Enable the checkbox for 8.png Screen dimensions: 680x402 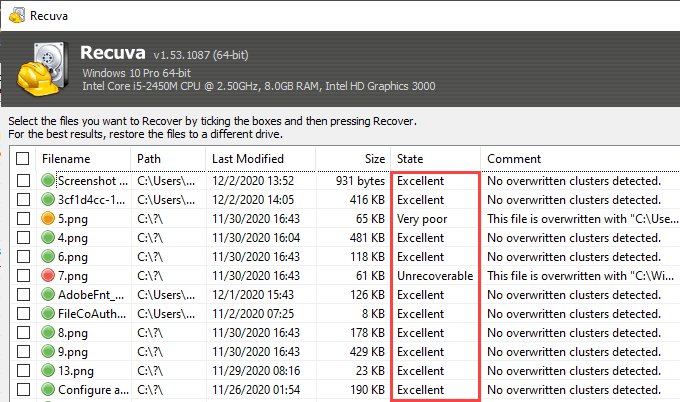click(x=23, y=333)
